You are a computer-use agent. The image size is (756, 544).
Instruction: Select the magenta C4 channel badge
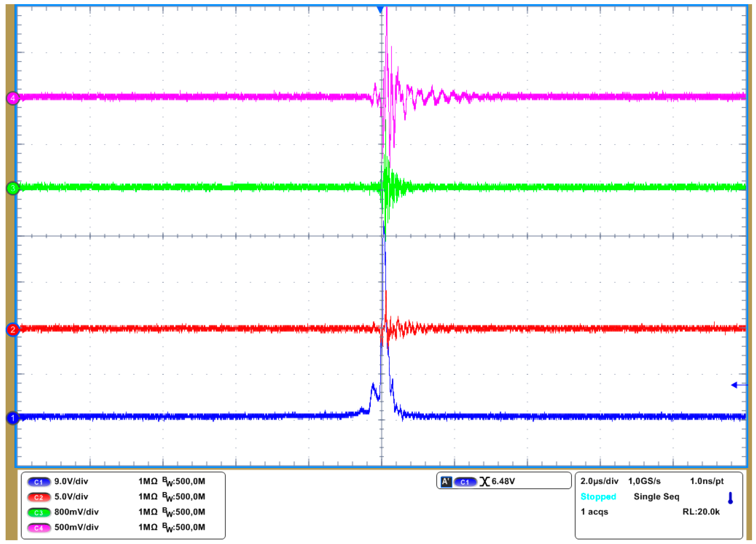click(39, 528)
